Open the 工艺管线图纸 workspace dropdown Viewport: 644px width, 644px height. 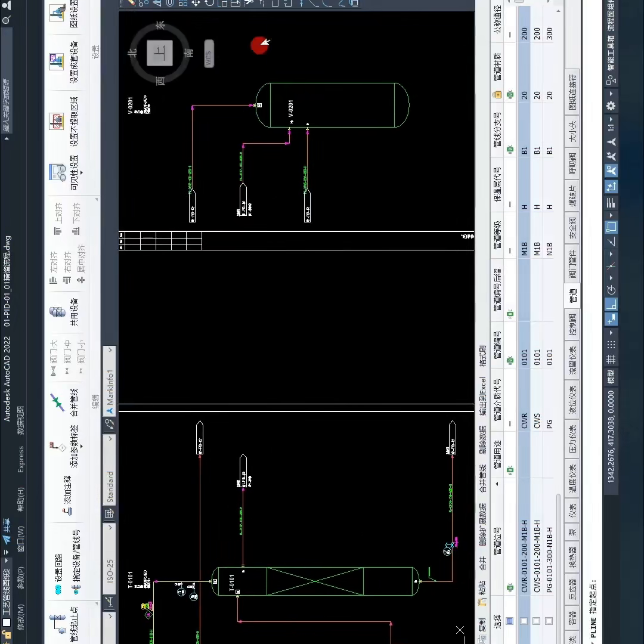tap(6, 561)
